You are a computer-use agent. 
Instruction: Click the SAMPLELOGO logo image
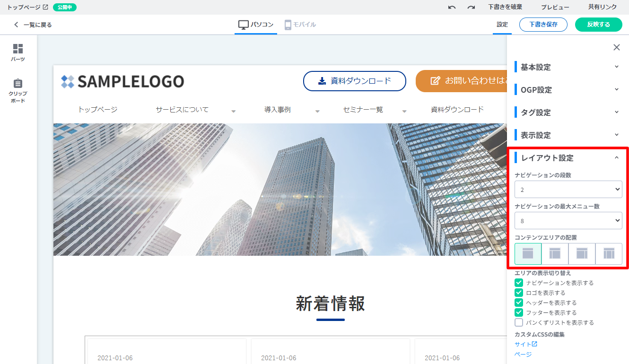(122, 81)
